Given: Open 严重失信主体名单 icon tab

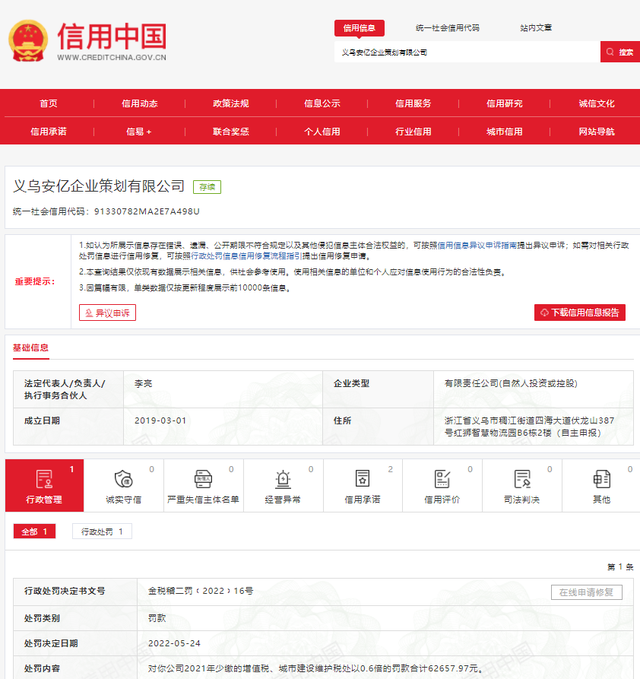Looking at the screenshot, I should (203, 480).
